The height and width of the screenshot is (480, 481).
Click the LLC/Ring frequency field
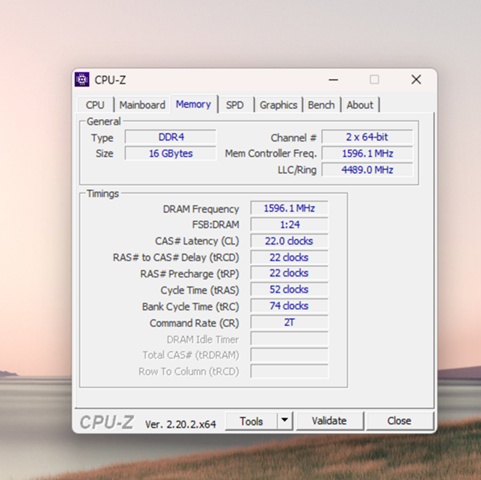click(367, 170)
